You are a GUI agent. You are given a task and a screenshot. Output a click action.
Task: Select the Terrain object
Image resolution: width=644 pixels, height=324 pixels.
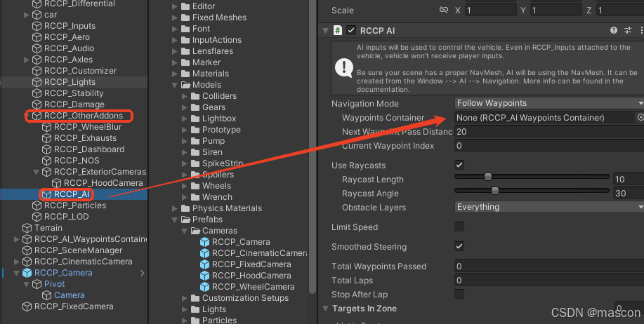click(x=42, y=228)
